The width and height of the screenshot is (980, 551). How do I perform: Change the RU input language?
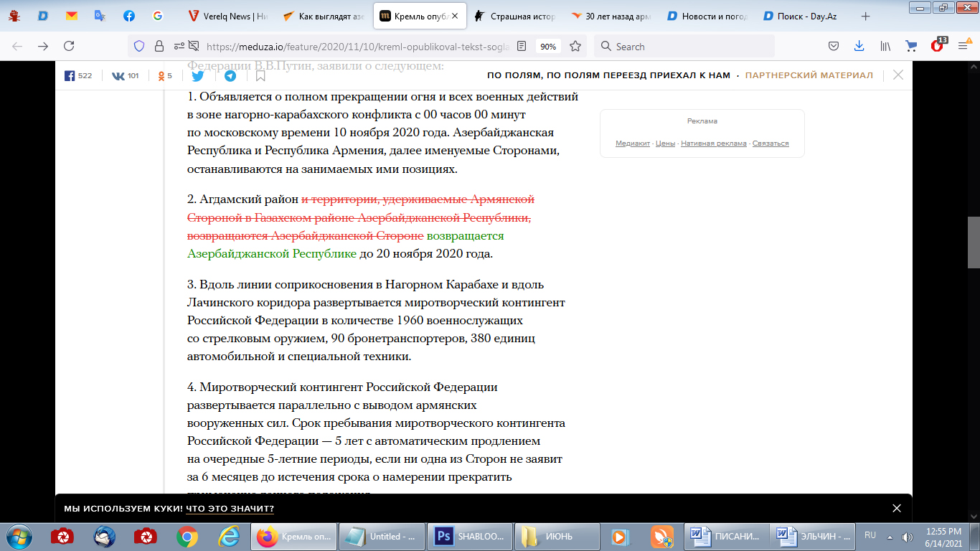pyautogui.click(x=870, y=535)
